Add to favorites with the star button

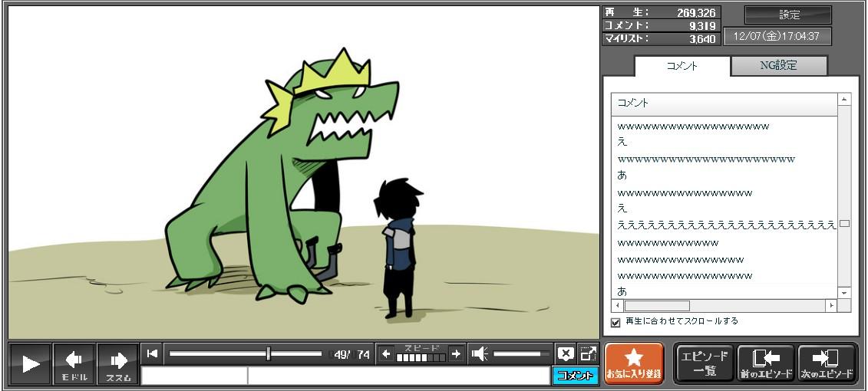634,363
